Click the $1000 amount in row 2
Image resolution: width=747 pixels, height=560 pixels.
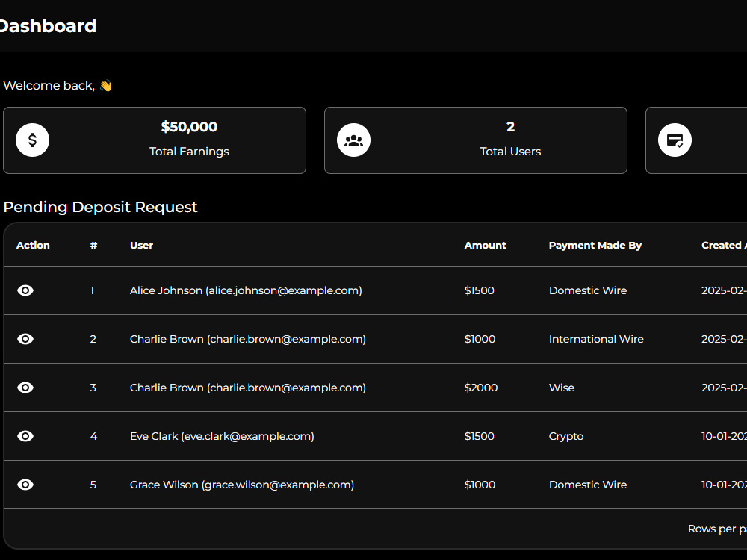tap(480, 339)
